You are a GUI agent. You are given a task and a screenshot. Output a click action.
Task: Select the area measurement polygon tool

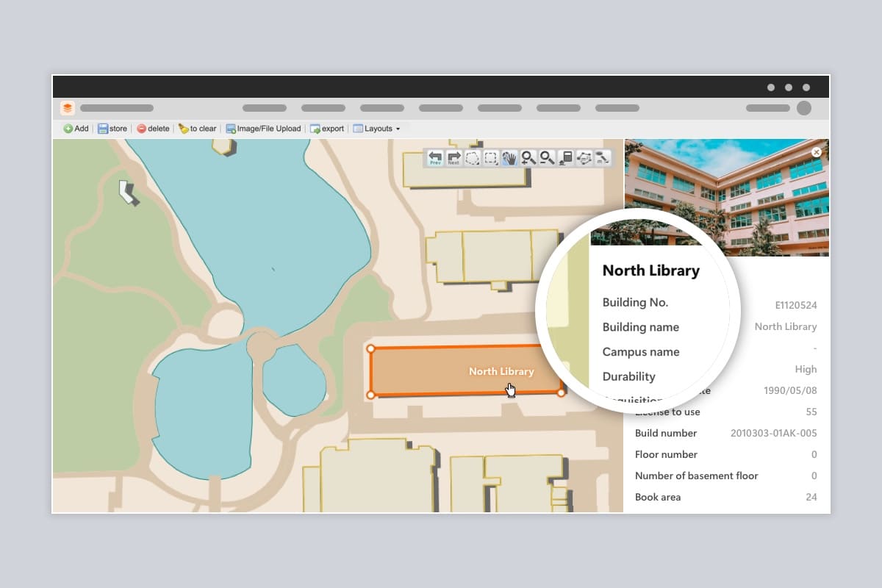tap(584, 158)
